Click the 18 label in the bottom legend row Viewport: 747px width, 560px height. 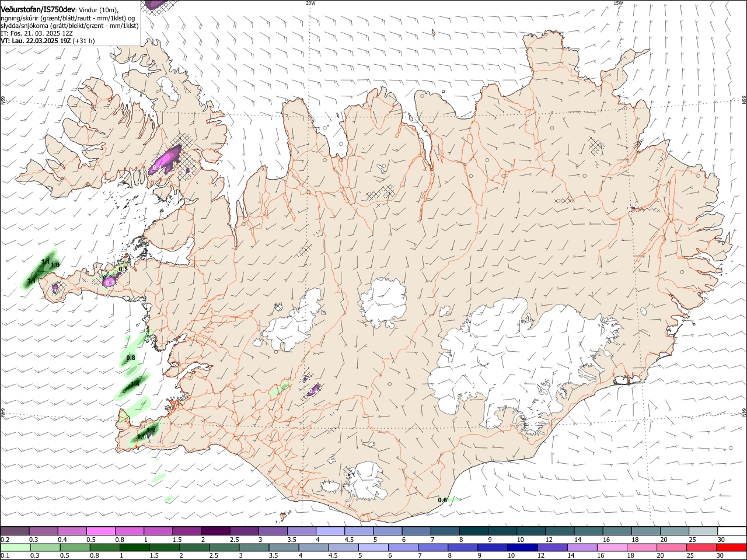coord(630,556)
